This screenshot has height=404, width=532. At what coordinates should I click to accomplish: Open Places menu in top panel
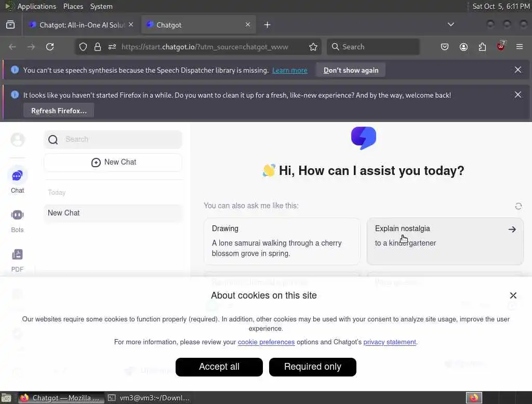[x=73, y=6]
